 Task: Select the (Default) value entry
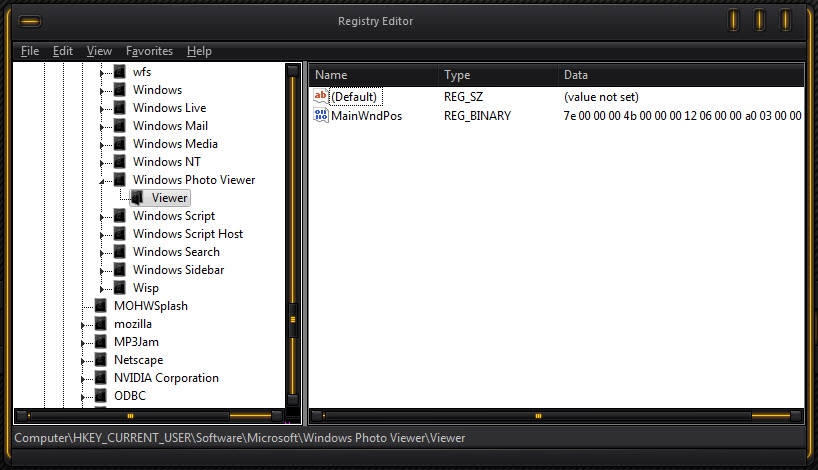coord(354,97)
